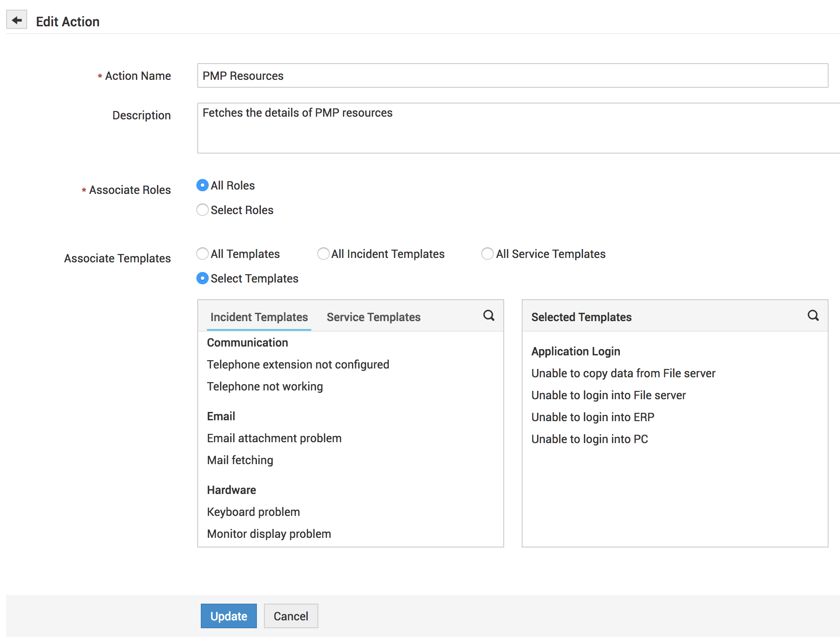The image size is (840, 637).
Task: Select the All Roles radio button
Action: point(202,186)
